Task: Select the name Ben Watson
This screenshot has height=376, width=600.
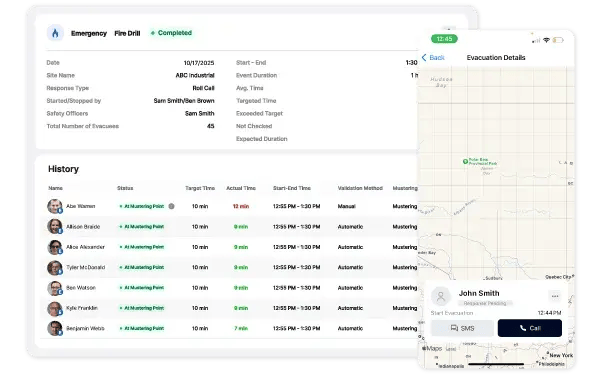Action: [x=81, y=288]
